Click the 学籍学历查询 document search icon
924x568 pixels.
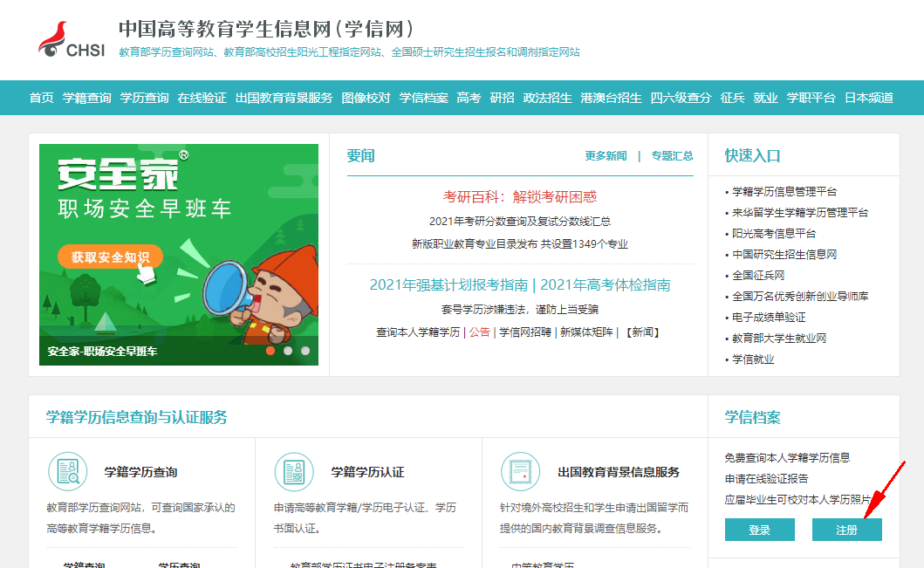point(67,472)
